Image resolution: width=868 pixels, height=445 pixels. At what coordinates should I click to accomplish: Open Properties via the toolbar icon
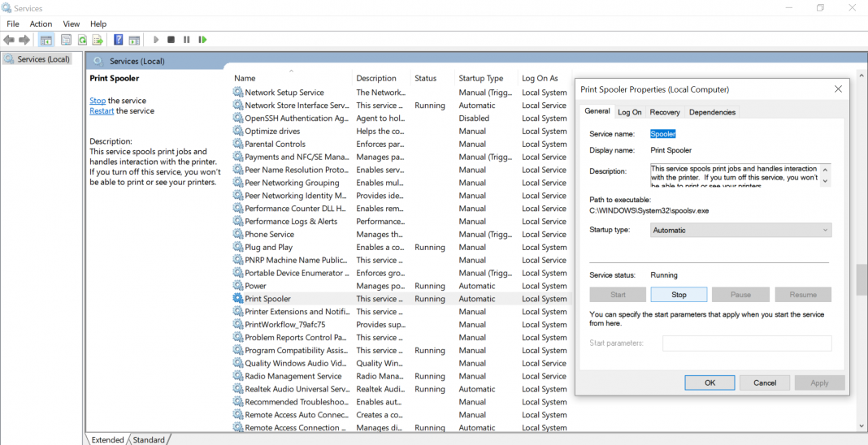click(x=67, y=40)
